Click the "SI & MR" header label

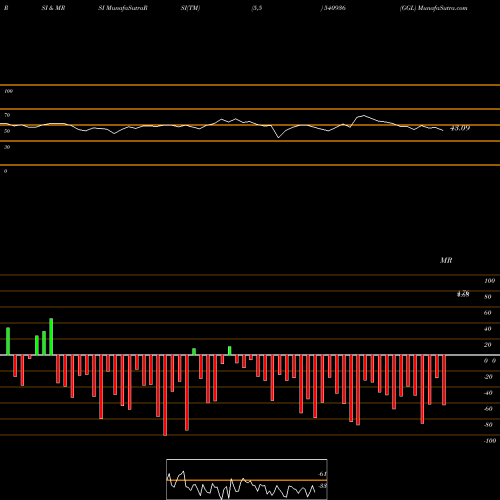[53, 8]
